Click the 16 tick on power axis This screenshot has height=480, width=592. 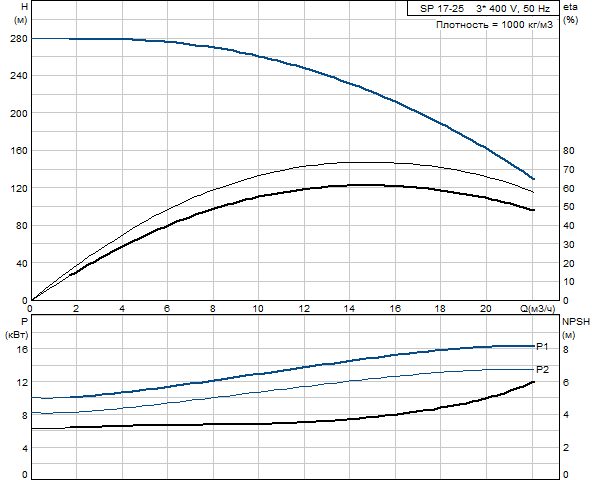click(22, 349)
